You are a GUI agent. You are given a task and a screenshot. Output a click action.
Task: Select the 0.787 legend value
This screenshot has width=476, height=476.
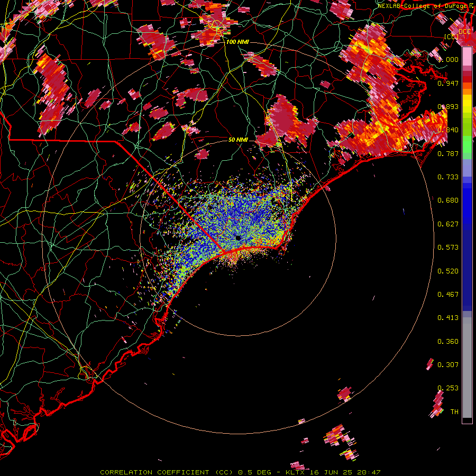[448, 153]
